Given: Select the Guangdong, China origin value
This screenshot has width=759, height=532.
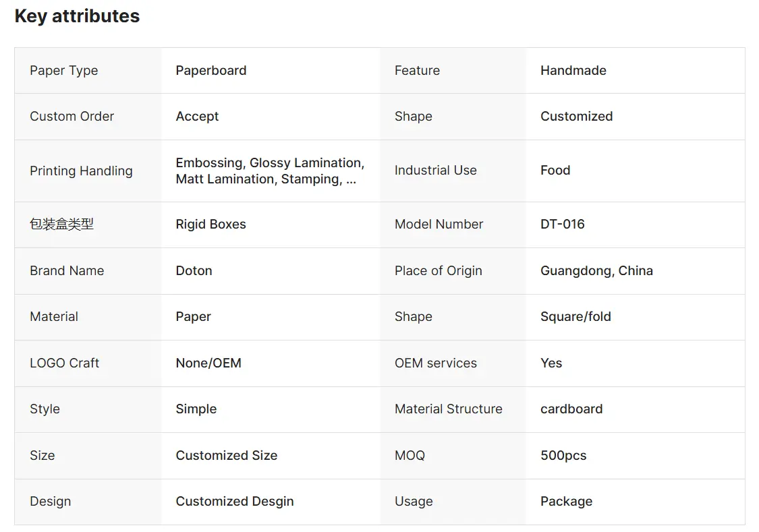Looking at the screenshot, I should click(596, 271).
